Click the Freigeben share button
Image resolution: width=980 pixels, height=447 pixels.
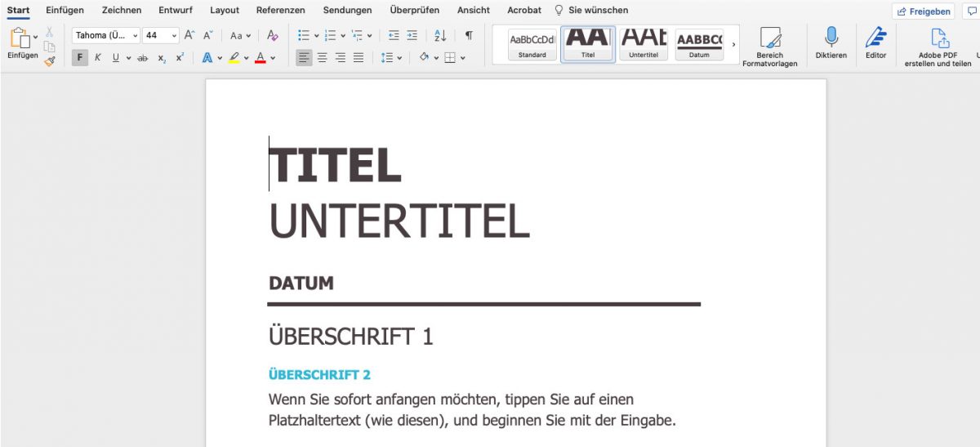[923, 11]
